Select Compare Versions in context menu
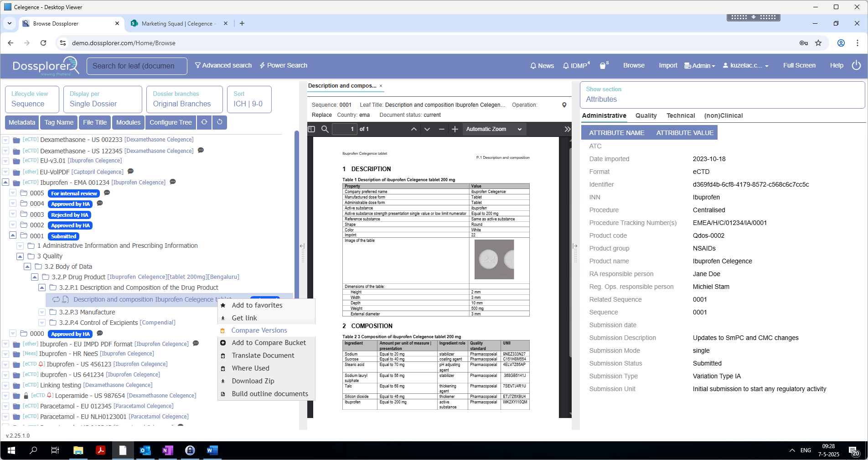 [x=259, y=330]
